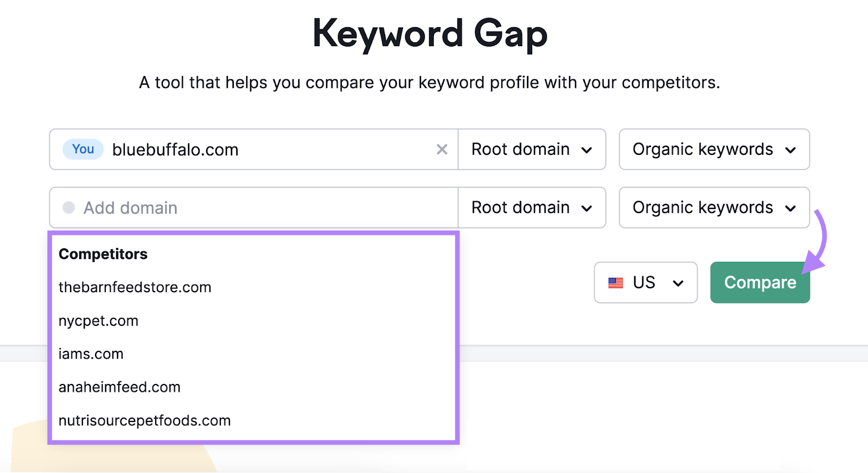Open the Root domain dropdown on the second row
Screen dimensions: 868x473
tap(532, 207)
